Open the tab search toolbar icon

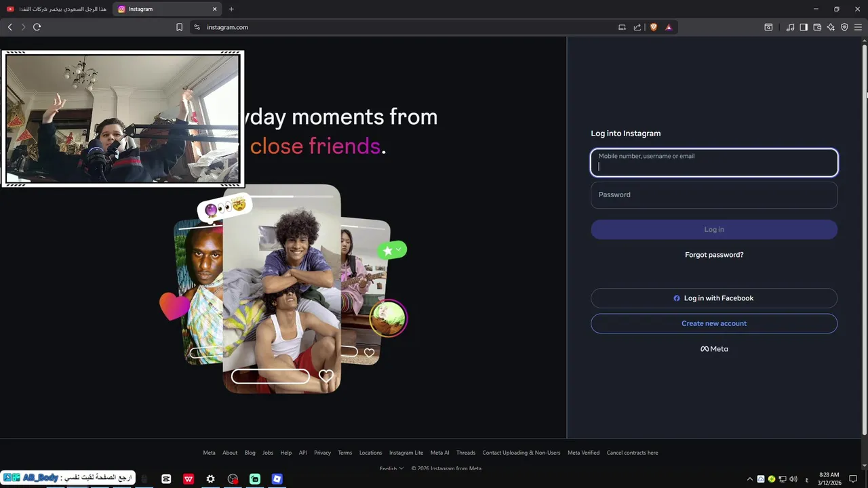(768, 27)
